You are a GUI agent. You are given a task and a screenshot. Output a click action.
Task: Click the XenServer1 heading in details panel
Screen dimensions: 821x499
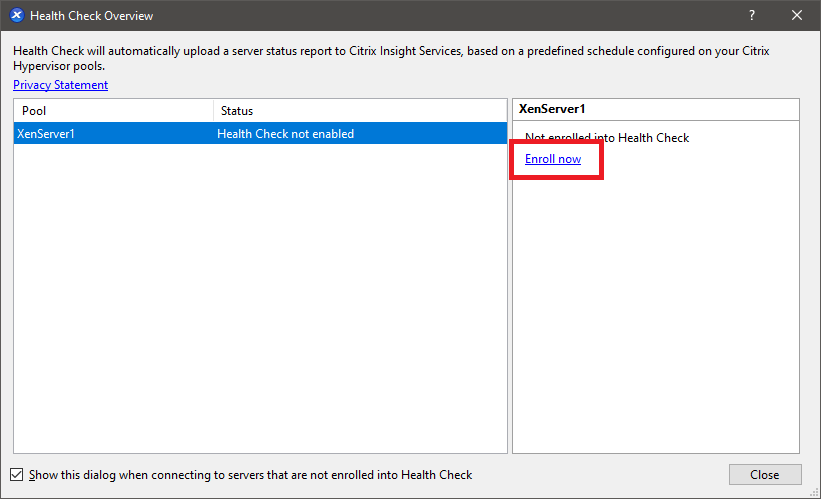552,108
